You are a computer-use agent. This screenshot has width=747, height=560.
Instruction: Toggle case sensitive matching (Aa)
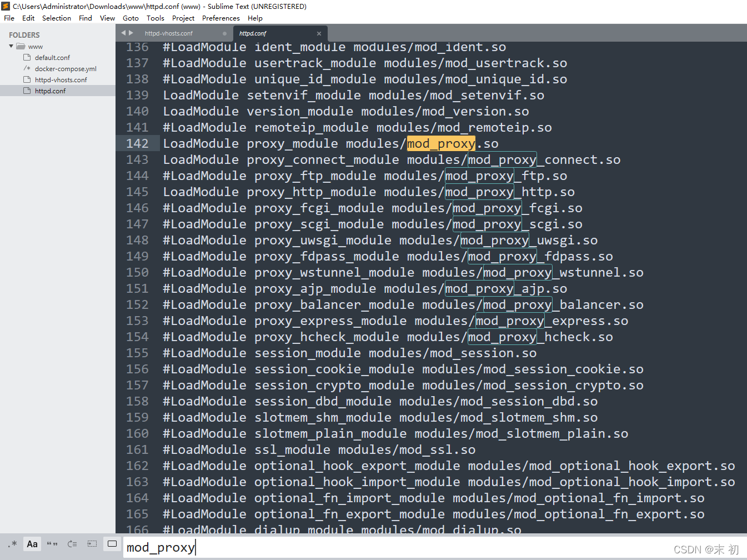(x=32, y=544)
